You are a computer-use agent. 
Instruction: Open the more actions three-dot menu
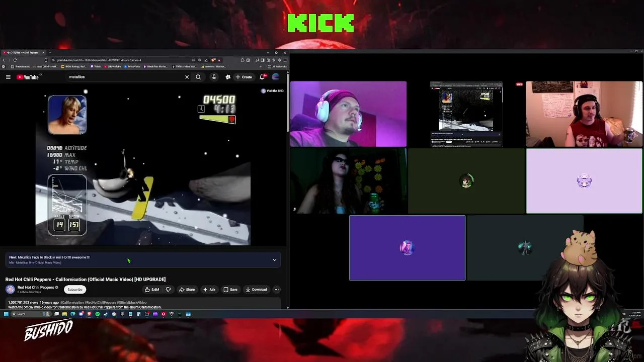[x=276, y=290]
